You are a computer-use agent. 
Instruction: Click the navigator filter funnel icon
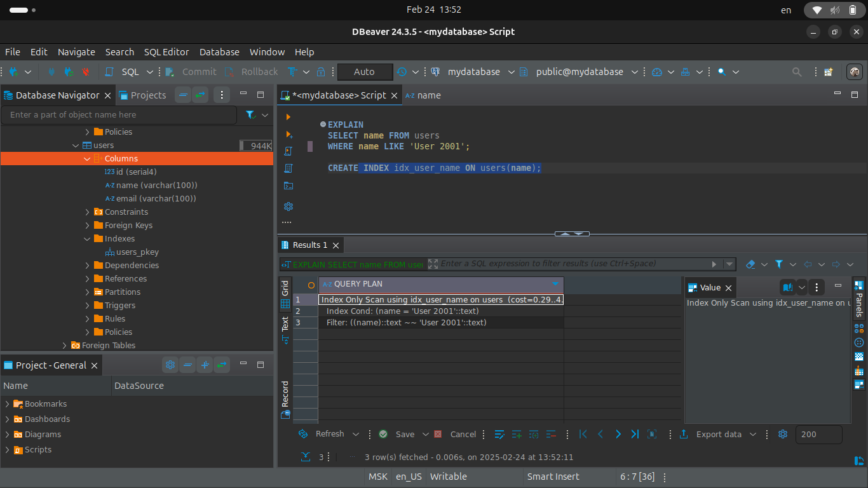click(250, 115)
